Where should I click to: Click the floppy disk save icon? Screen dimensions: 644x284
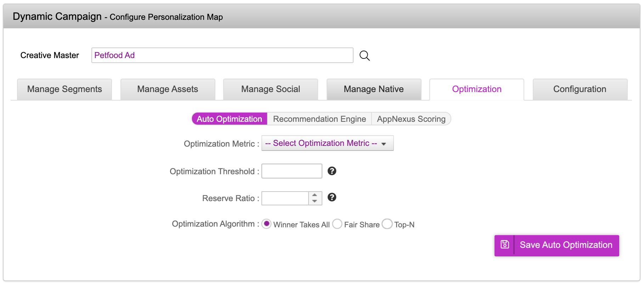click(504, 245)
